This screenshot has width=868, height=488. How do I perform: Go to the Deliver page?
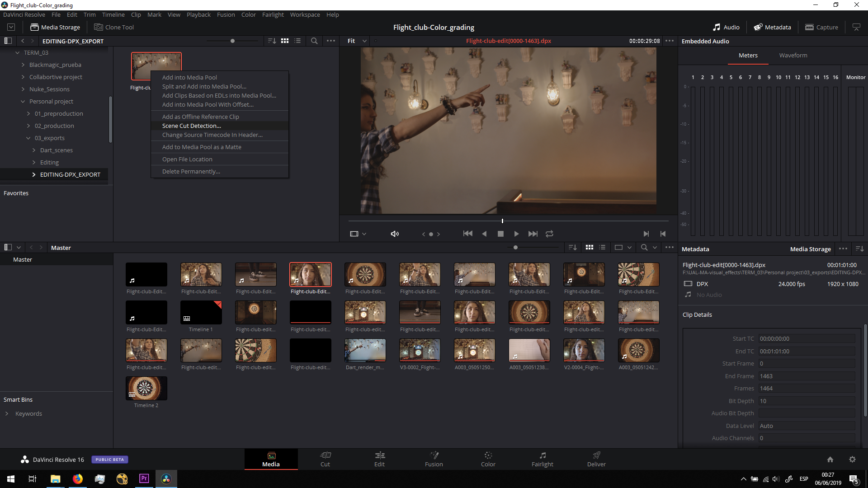[x=596, y=459]
